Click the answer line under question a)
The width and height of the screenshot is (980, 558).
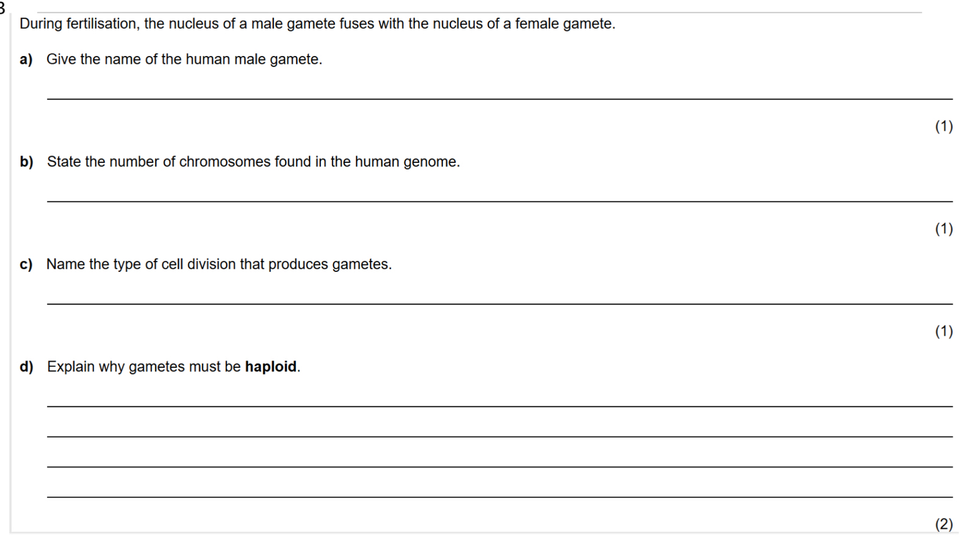coord(499,98)
